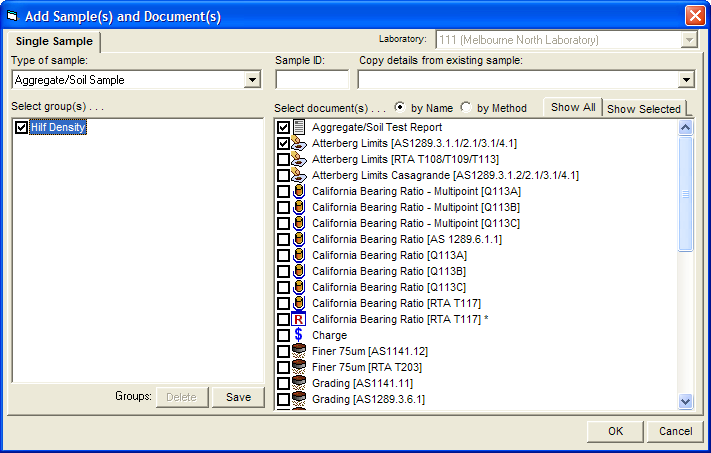This screenshot has height=453, width=711.
Task: Switch to the Single Sample tab
Action: tap(54, 41)
